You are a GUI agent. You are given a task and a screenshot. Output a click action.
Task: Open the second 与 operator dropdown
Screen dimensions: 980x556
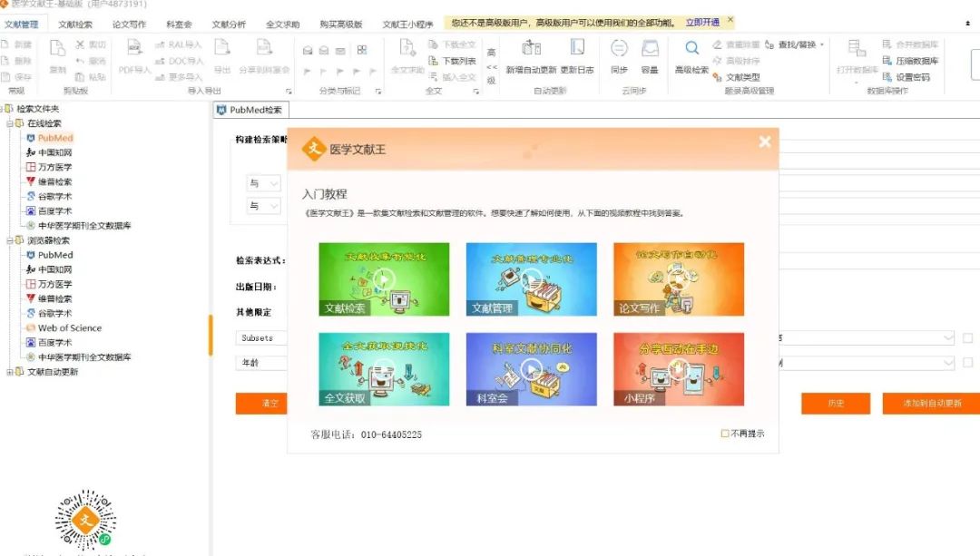tap(263, 206)
